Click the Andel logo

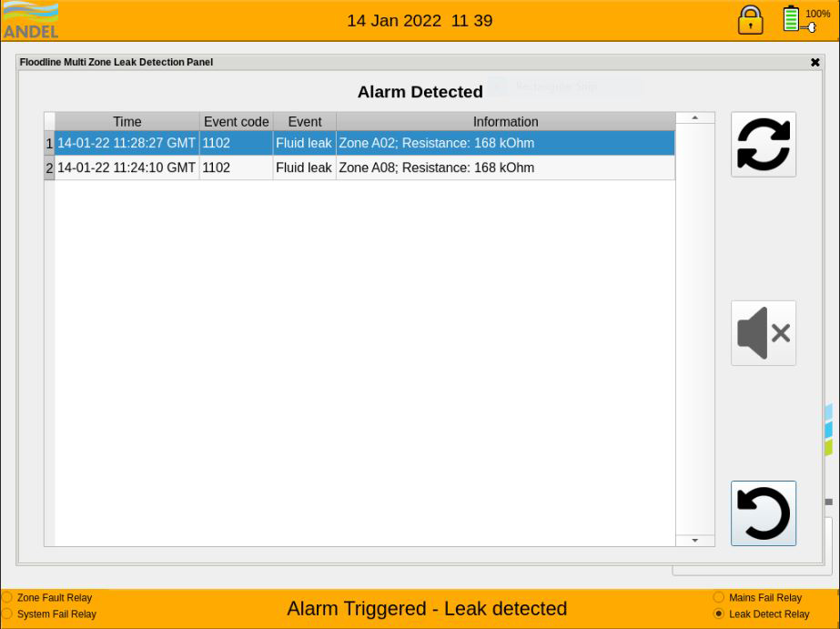pyautogui.click(x=31, y=20)
